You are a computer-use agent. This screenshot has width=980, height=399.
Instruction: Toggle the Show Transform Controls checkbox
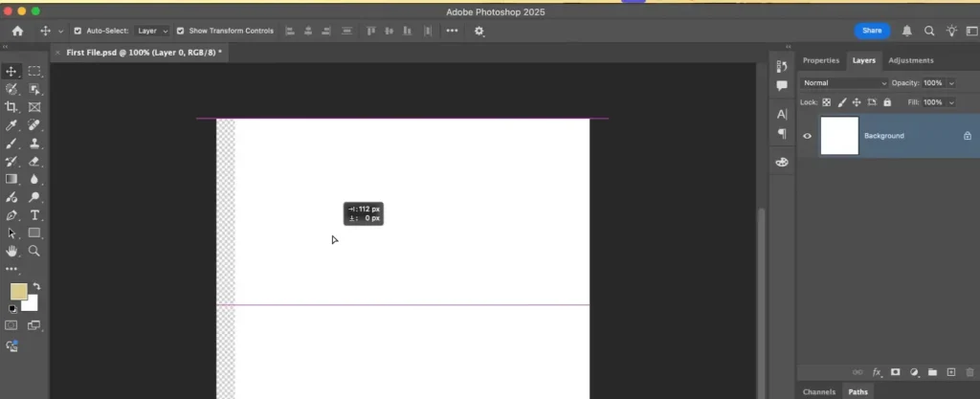180,31
